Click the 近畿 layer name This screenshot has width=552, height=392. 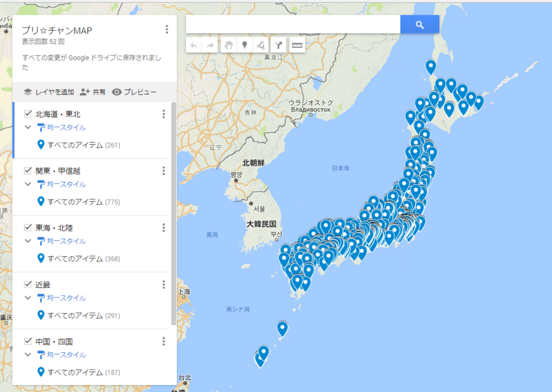(x=43, y=285)
